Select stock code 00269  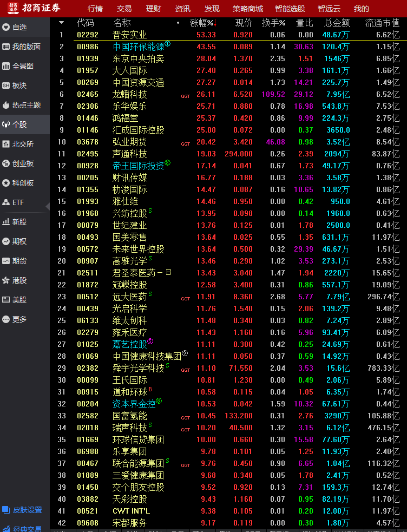(x=88, y=82)
